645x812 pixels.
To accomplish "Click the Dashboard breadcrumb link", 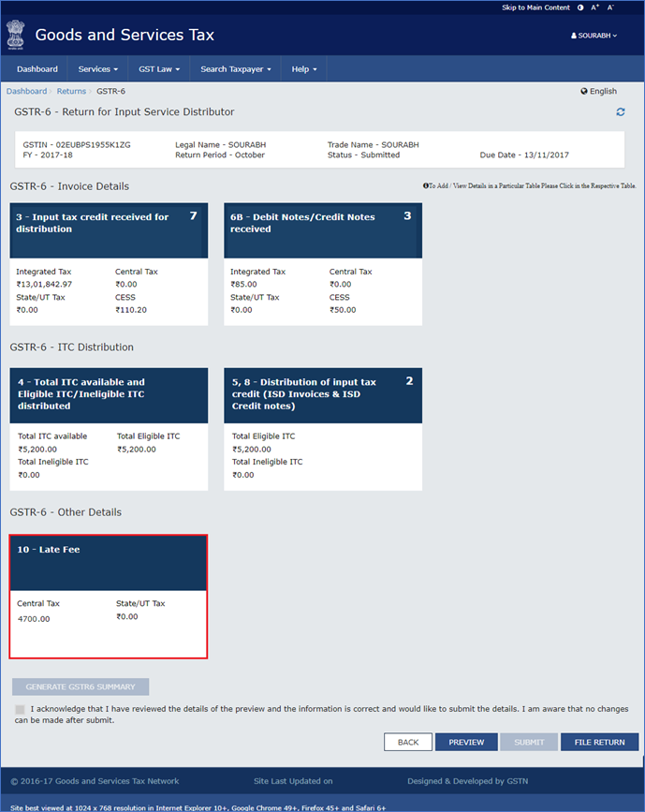I will coord(26,91).
